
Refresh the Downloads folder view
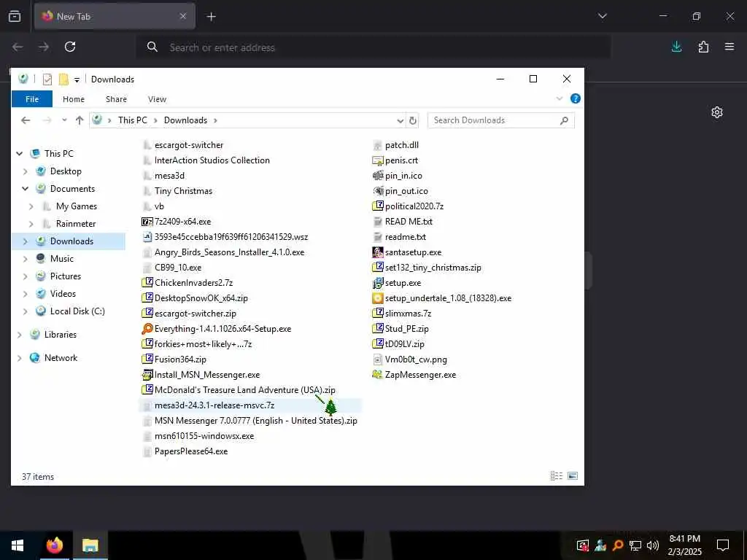(x=413, y=120)
